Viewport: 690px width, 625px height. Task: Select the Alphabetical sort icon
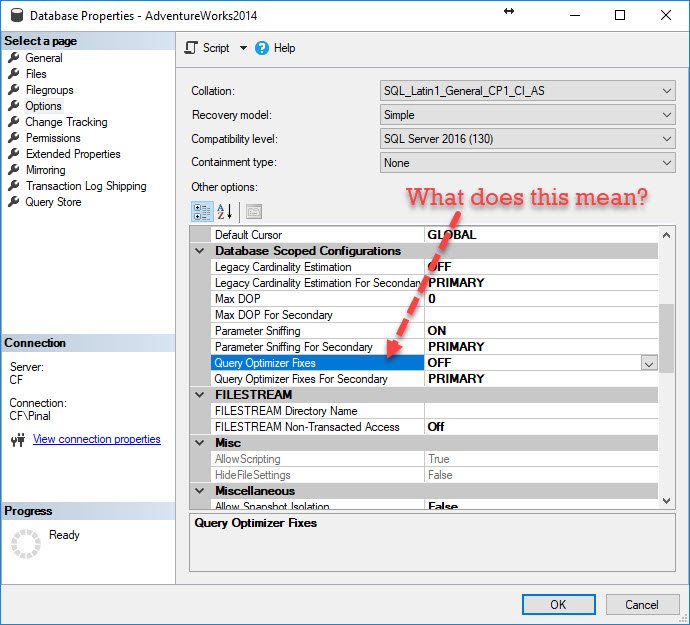[225, 212]
